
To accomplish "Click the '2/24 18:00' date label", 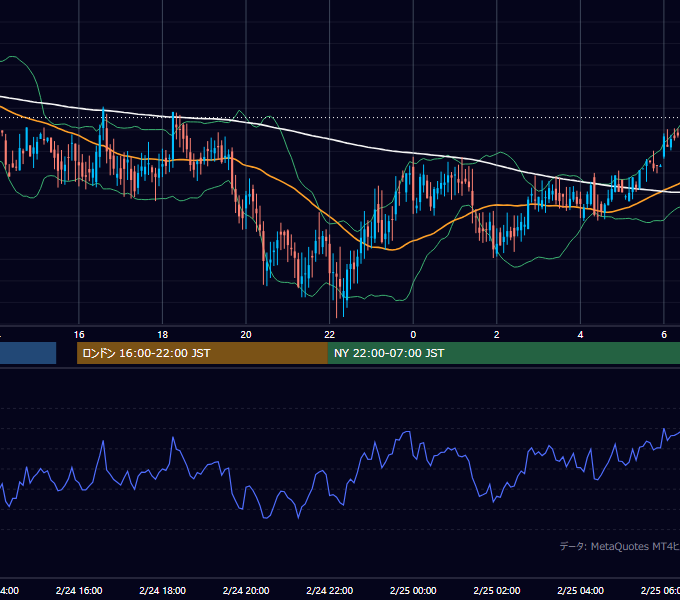I will click(163, 590).
